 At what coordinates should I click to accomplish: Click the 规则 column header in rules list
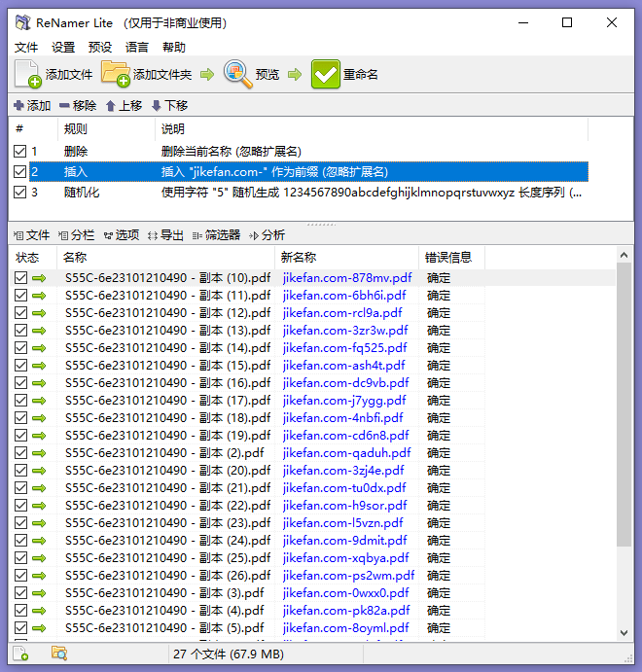pos(106,129)
